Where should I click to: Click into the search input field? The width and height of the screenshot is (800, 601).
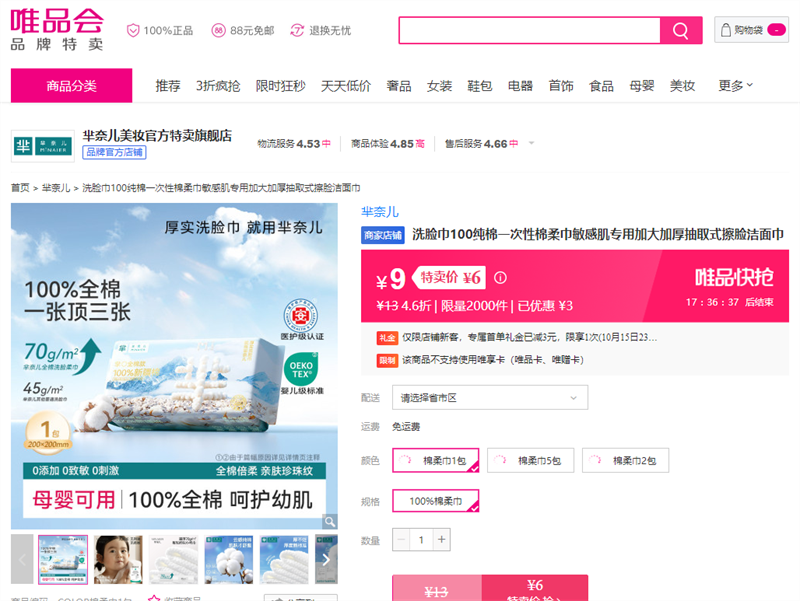coord(529,31)
